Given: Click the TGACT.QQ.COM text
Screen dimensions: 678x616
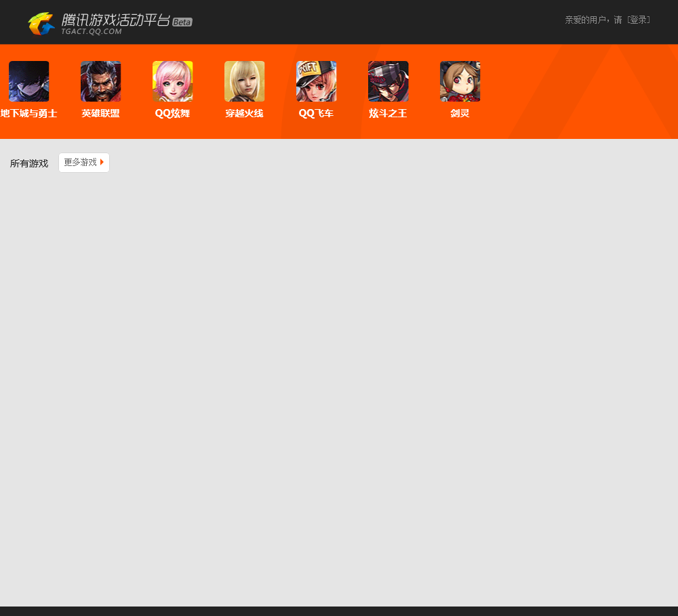Looking at the screenshot, I should [x=92, y=32].
